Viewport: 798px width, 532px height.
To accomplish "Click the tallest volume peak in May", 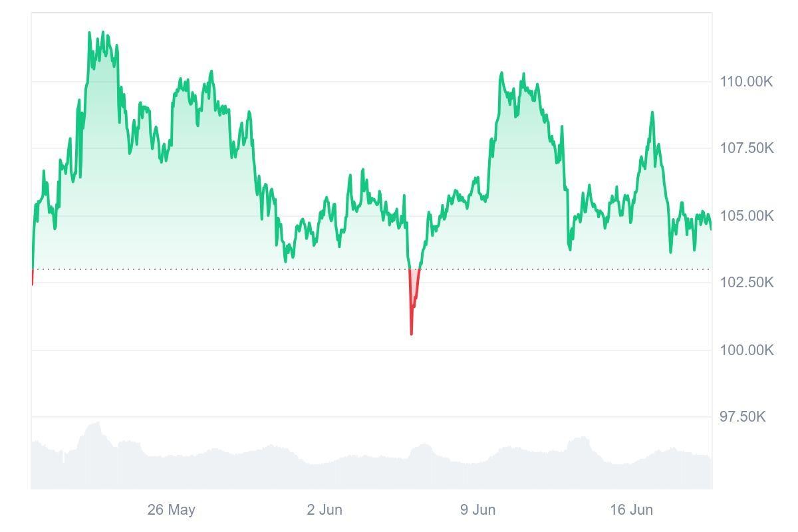I will pyautogui.click(x=98, y=423).
